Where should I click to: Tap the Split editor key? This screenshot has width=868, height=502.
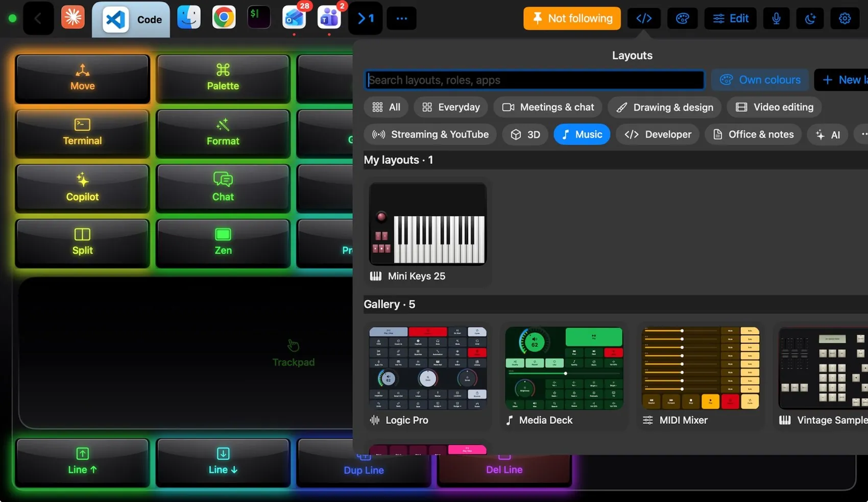[83, 243]
